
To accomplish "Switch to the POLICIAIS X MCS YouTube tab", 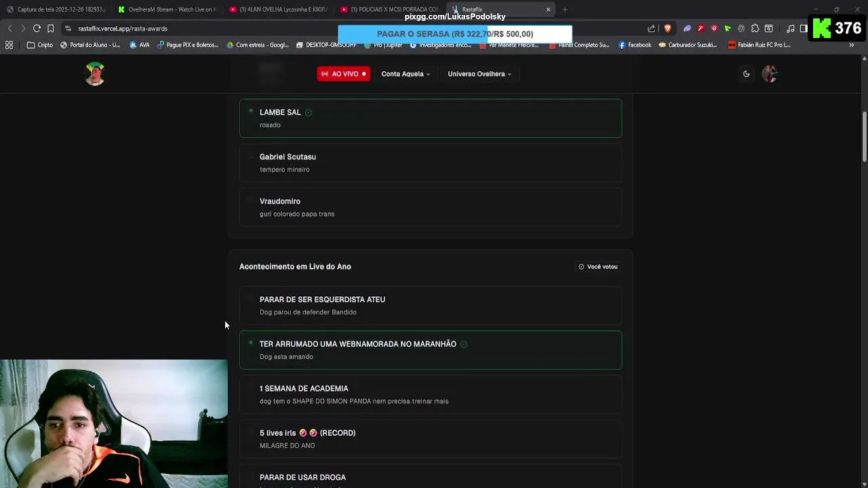I will pyautogui.click(x=389, y=9).
